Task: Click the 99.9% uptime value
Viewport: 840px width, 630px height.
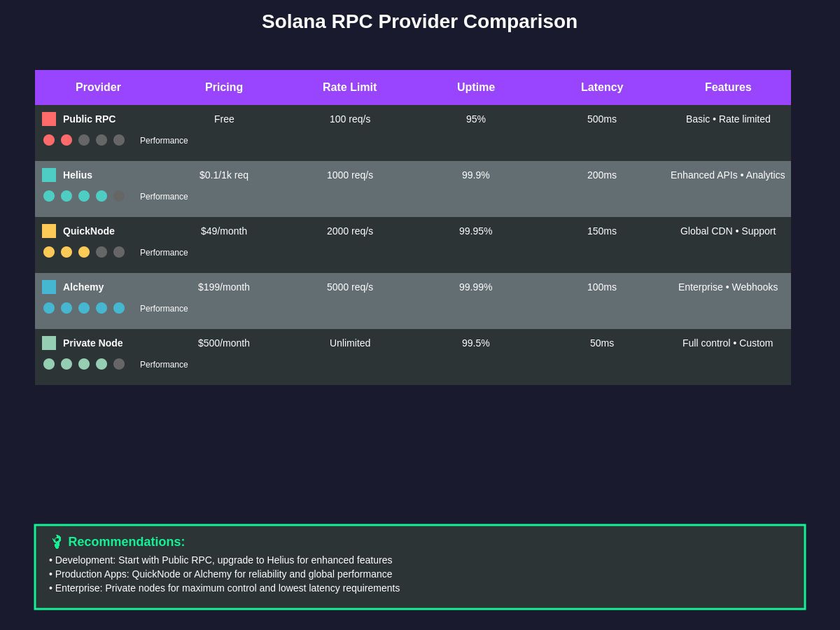Action: (476, 175)
